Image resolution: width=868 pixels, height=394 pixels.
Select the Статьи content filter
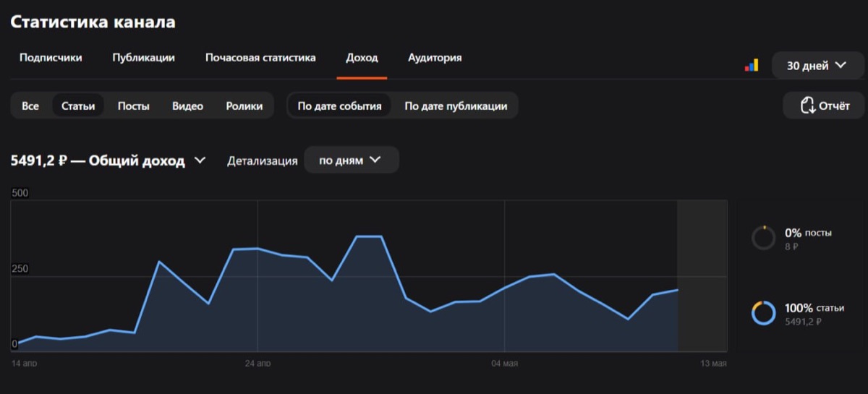pyautogui.click(x=78, y=106)
